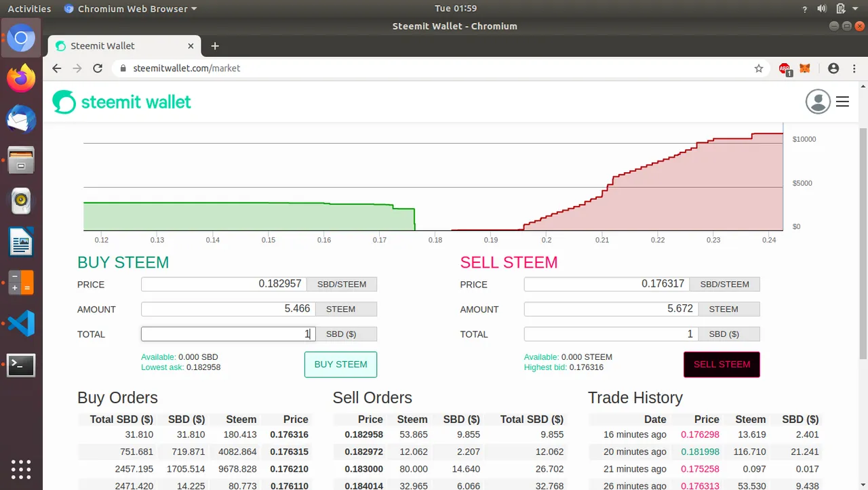
Task: Open the Chromium profile icon
Action: (833, 68)
